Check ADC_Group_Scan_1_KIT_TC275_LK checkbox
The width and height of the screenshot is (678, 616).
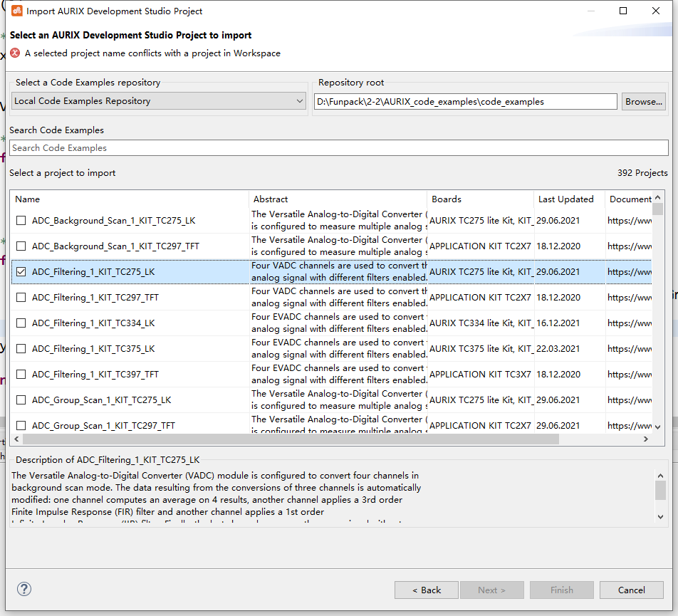(21, 400)
